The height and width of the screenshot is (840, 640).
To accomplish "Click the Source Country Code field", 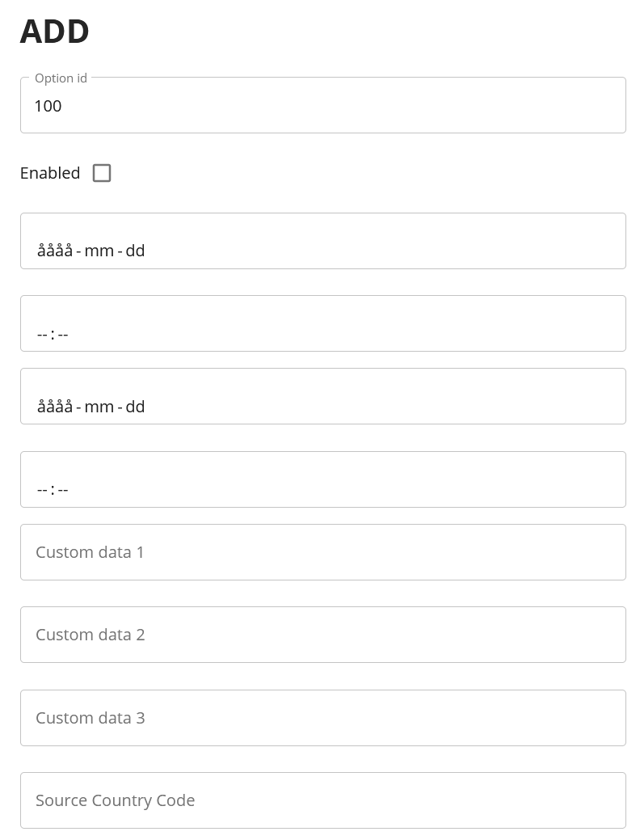I will click(x=322, y=800).
